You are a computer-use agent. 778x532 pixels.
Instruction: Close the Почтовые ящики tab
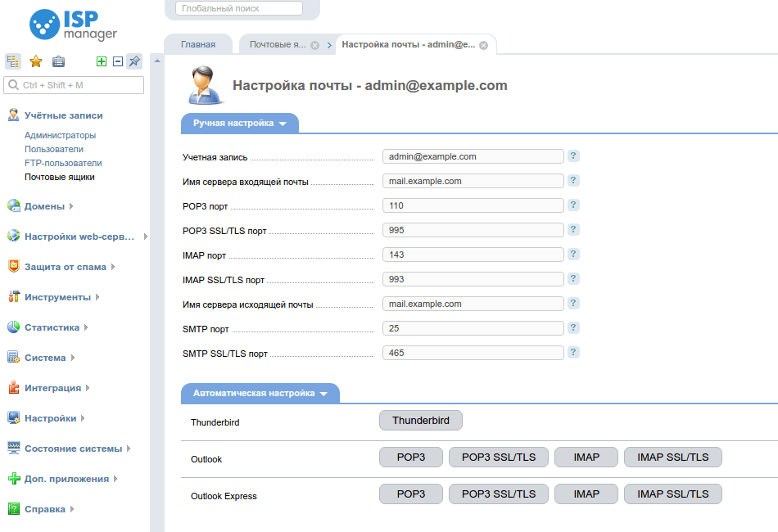coord(315,45)
